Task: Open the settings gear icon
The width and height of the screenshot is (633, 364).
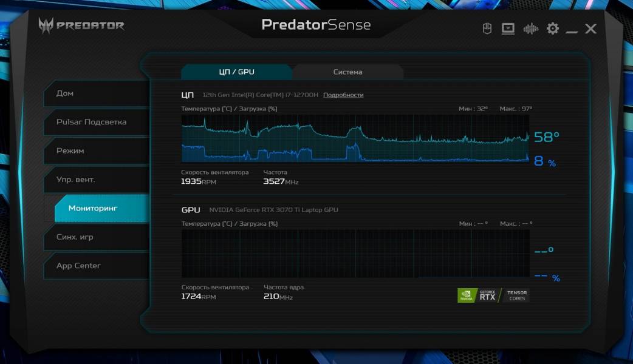Action: [553, 29]
